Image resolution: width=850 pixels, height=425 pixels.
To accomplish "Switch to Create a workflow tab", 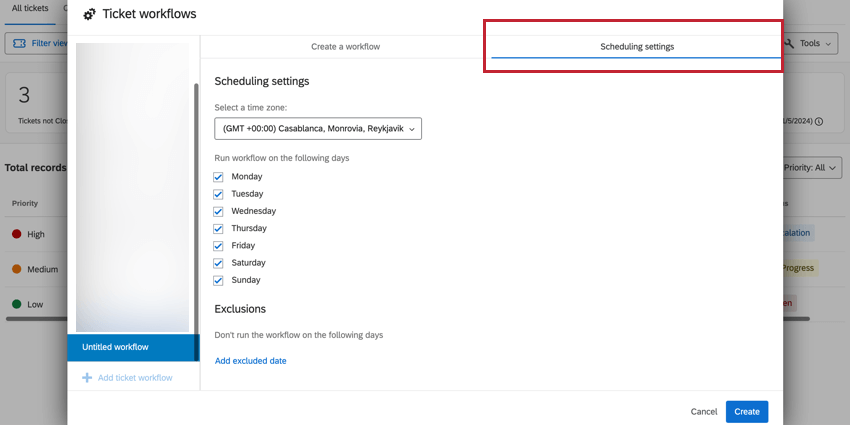I will [345, 47].
